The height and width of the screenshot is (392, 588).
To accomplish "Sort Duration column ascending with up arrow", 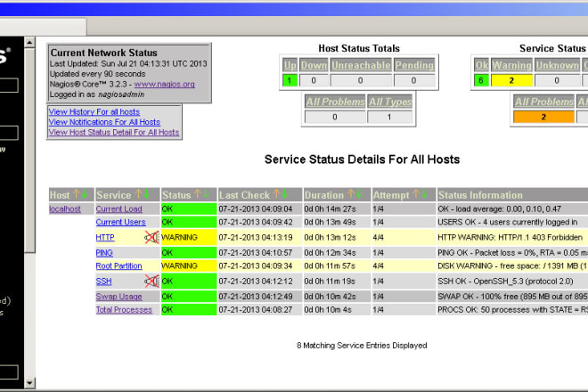I will (351, 194).
